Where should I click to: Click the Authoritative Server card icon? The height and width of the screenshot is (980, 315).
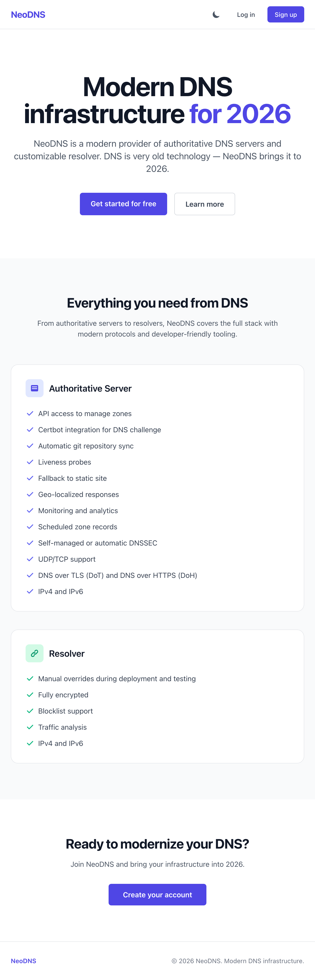pos(35,388)
